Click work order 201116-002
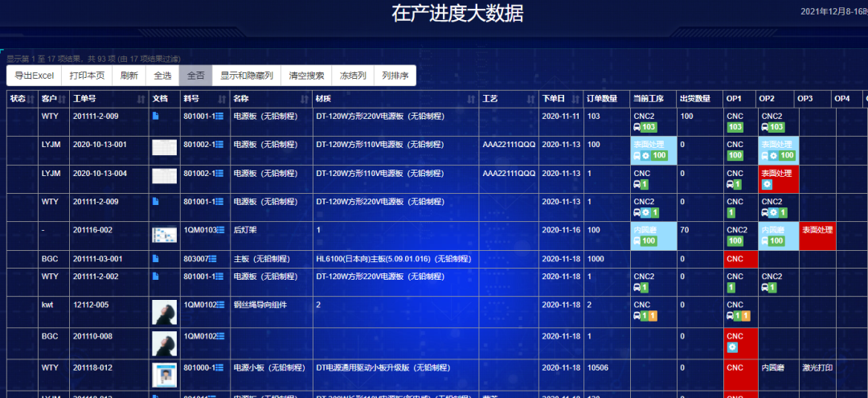This screenshot has width=868, height=398. click(x=92, y=230)
